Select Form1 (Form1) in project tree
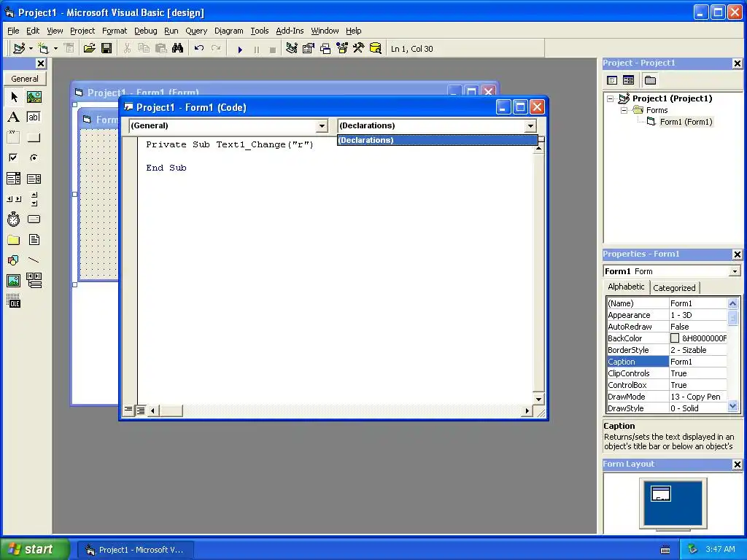Image resolution: width=747 pixels, height=560 pixels. click(686, 122)
